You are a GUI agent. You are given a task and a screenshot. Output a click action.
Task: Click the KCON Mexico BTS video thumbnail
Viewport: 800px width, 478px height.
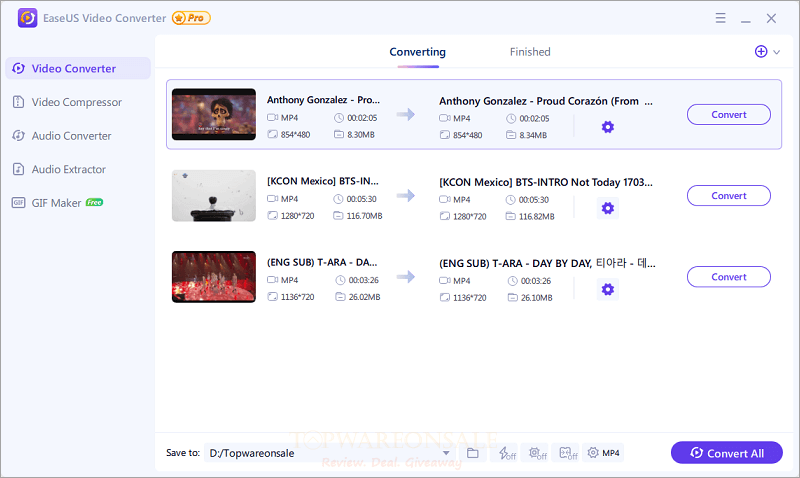(x=214, y=195)
